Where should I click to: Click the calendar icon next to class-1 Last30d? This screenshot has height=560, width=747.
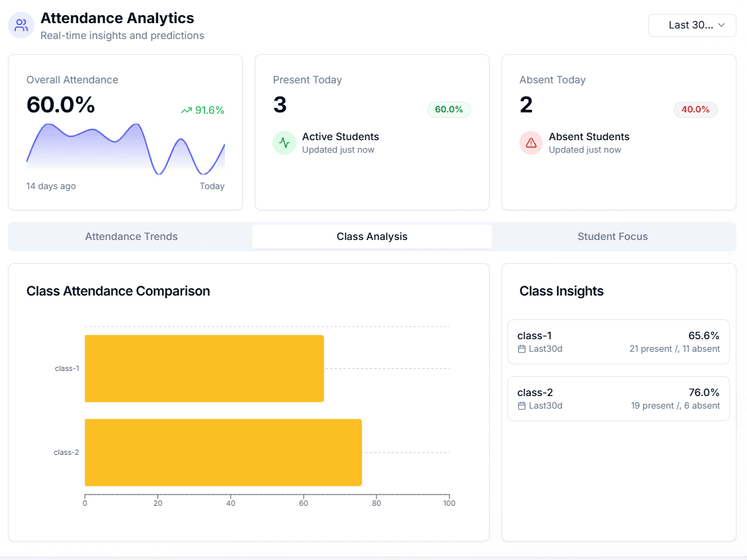click(521, 348)
